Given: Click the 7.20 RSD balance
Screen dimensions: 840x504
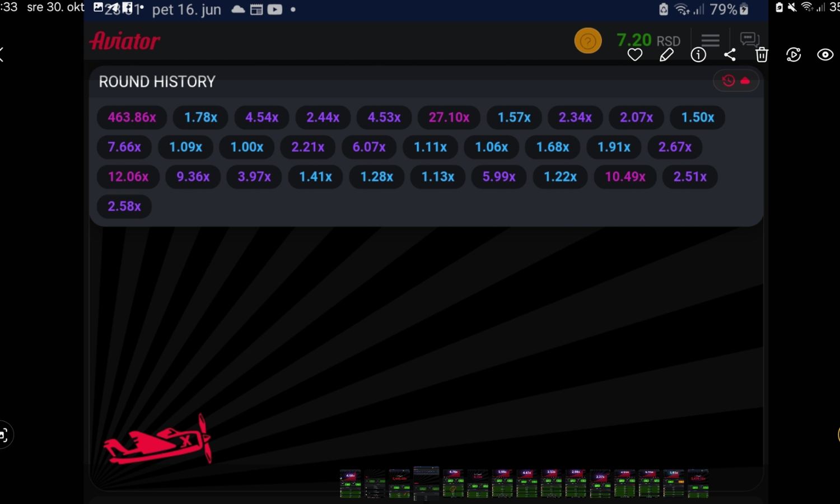Looking at the screenshot, I should 648,40.
